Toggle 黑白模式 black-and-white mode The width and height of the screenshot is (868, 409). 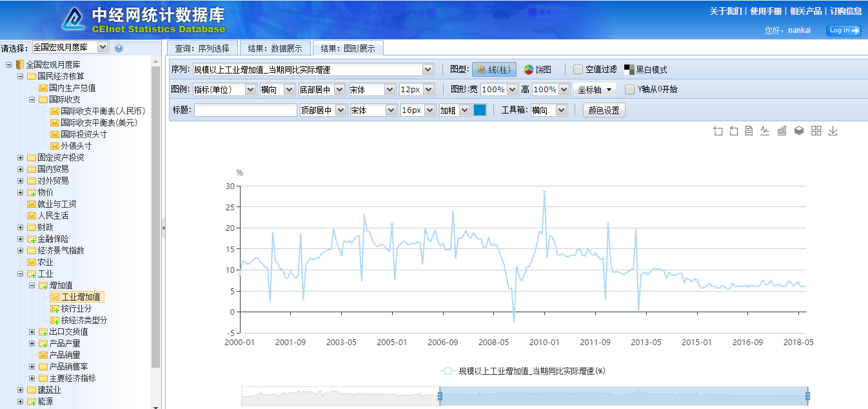pos(646,70)
